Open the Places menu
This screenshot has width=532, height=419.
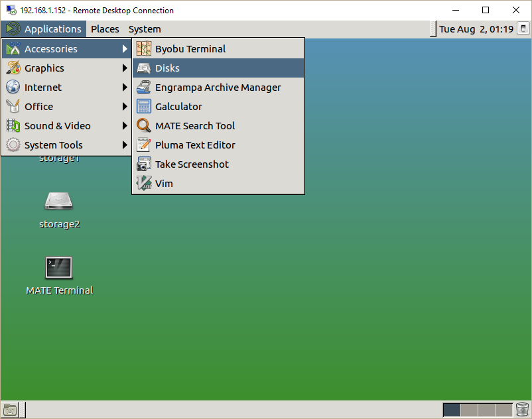(105, 29)
